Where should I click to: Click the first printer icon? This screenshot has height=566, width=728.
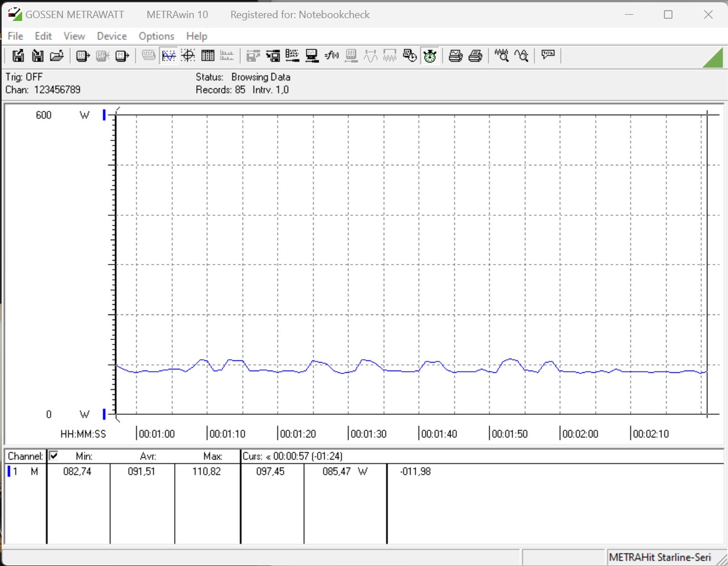(456, 56)
